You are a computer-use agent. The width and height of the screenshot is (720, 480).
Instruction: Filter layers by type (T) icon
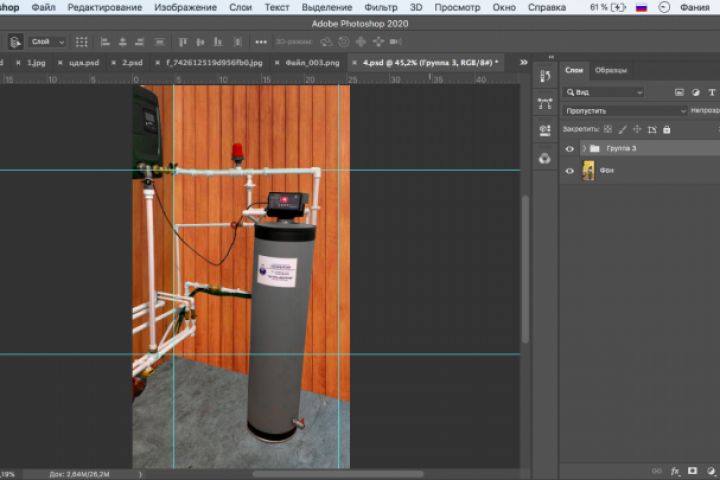[x=711, y=92]
